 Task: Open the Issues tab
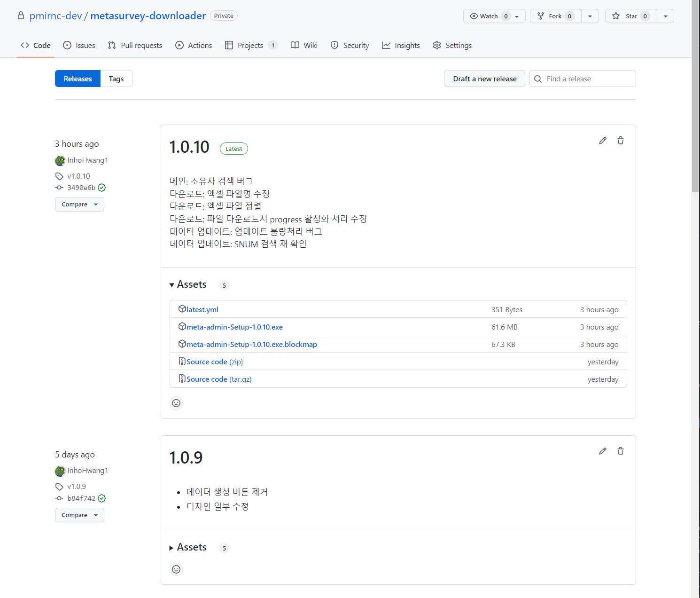pyautogui.click(x=79, y=45)
